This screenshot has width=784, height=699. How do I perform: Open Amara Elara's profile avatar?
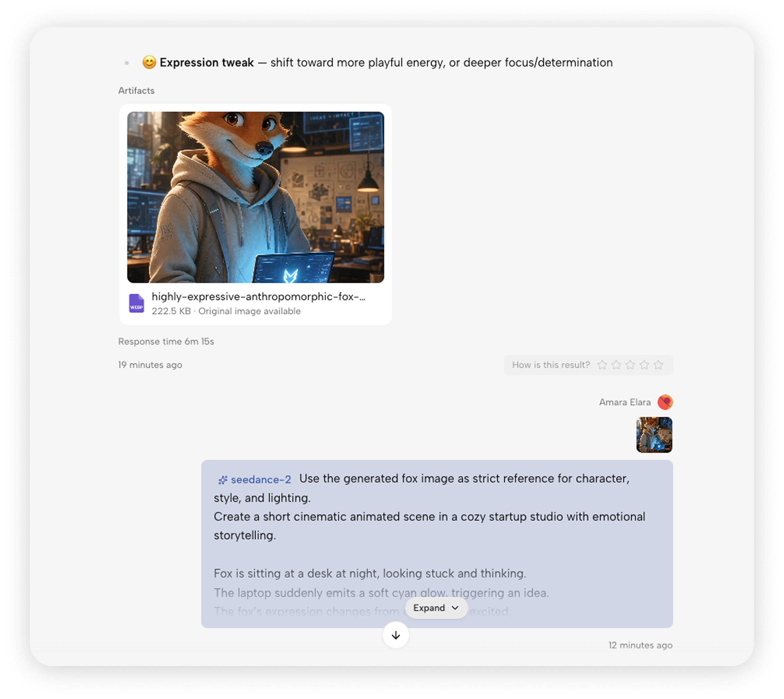pyautogui.click(x=665, y=402)
